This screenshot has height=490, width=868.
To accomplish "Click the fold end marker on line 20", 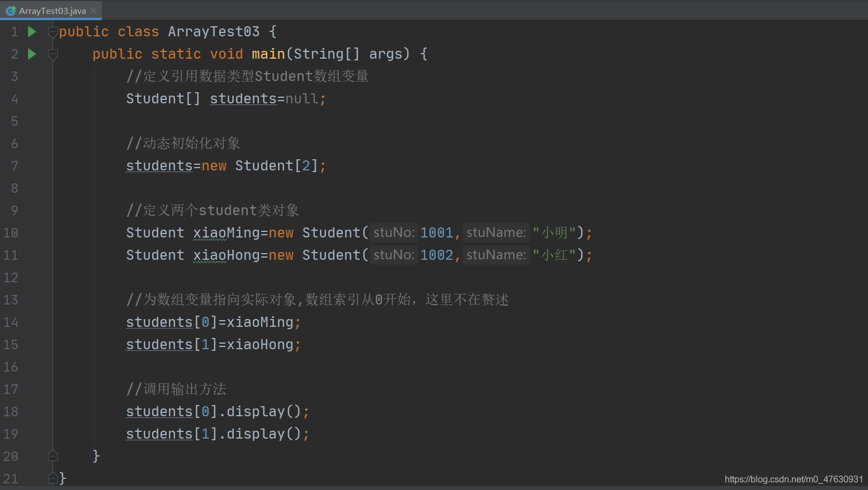I will pyautogui.click(x=53, y=456).
